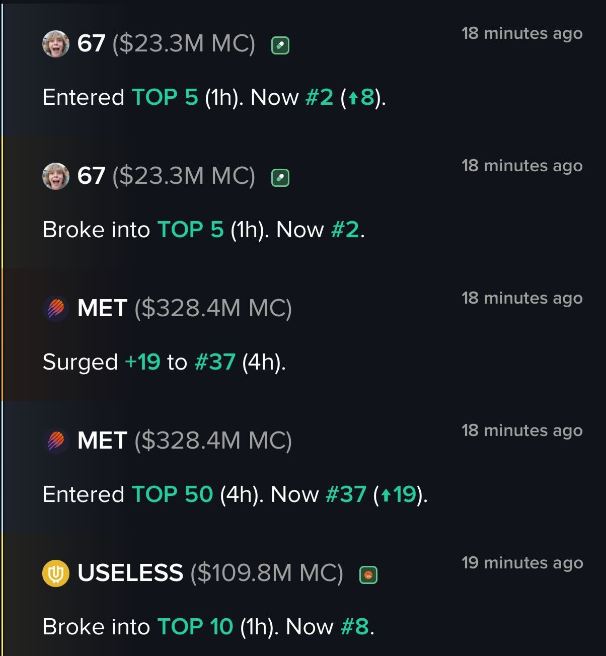606x656 pixels.
Task: Open the USELESS token name
Action: (x=130, y=573)
